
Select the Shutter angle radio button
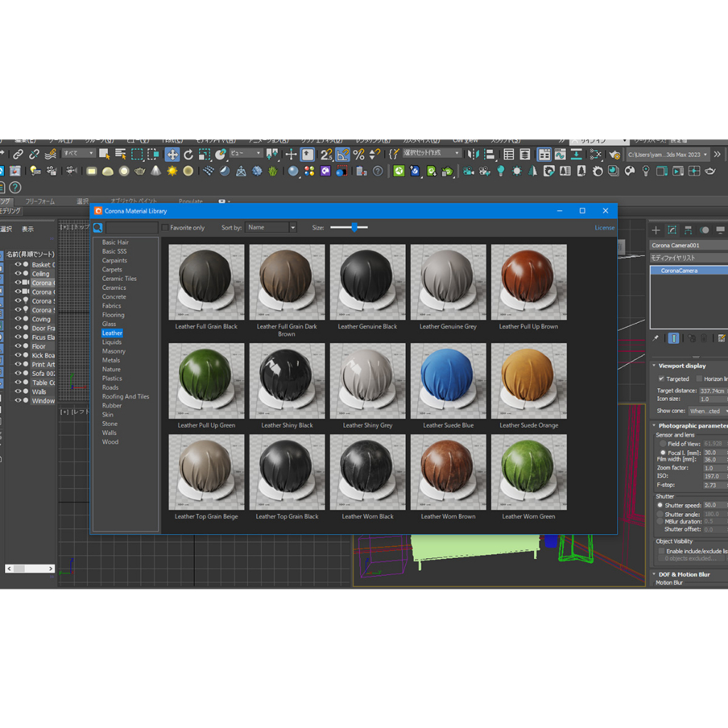pos(660,515)
